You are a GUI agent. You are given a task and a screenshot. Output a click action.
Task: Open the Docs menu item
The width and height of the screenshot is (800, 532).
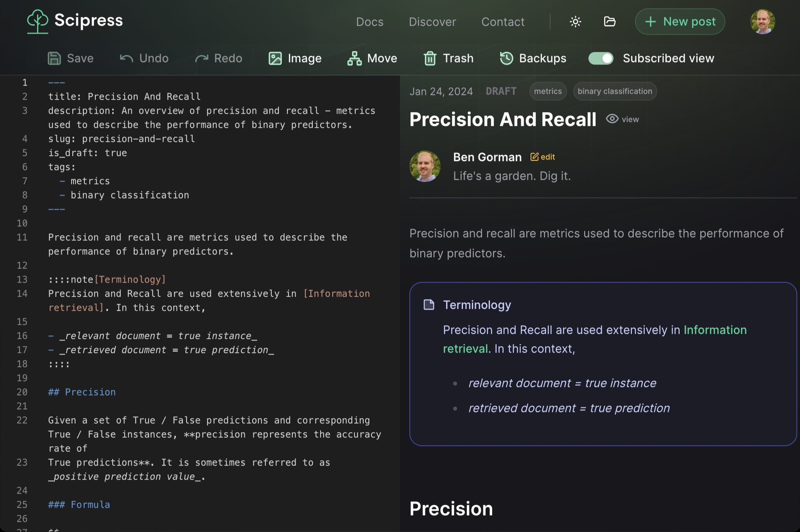pyautogui.click(x=370, y=22)
